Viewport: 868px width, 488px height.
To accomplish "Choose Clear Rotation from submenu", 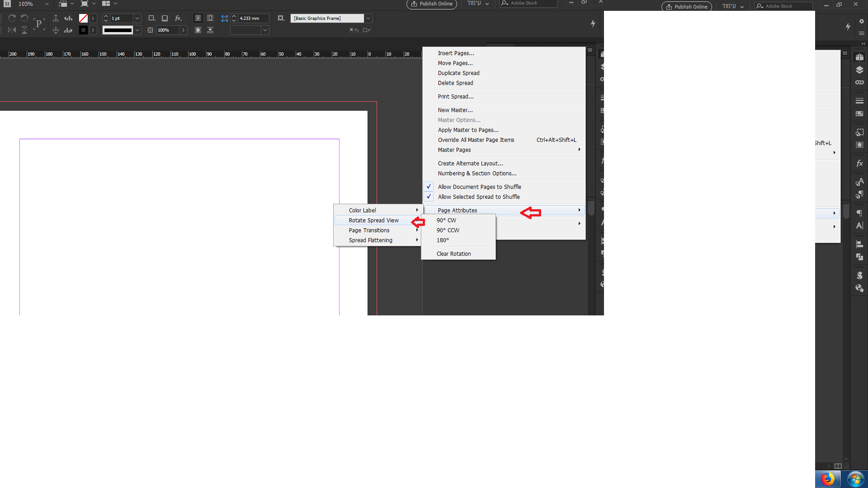I will 453,254.
